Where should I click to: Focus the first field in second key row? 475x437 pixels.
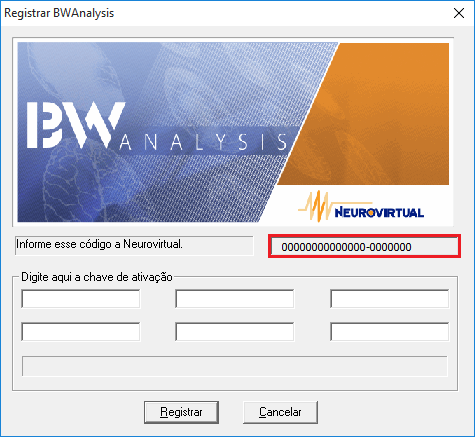[81, 332]
